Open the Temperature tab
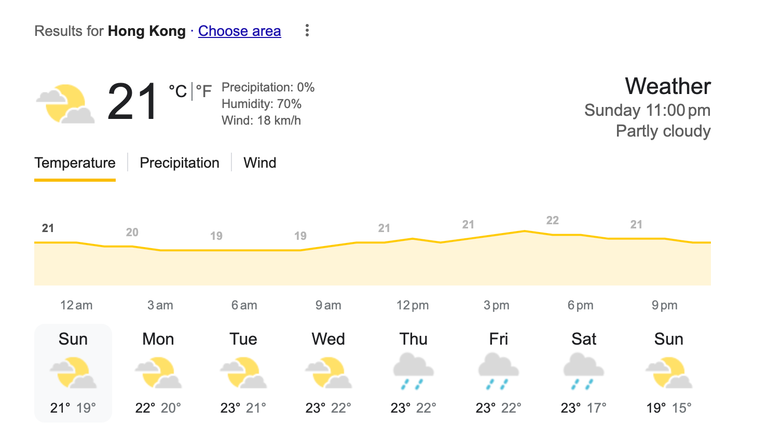The image size is (768, 434). tap(75, 163)
